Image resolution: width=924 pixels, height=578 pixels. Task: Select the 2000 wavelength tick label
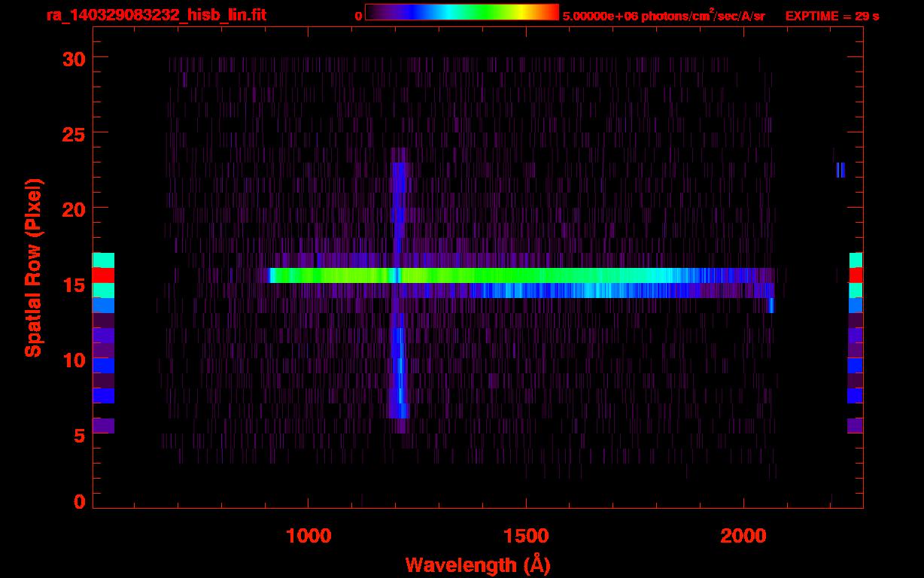[x=743, y=536]
